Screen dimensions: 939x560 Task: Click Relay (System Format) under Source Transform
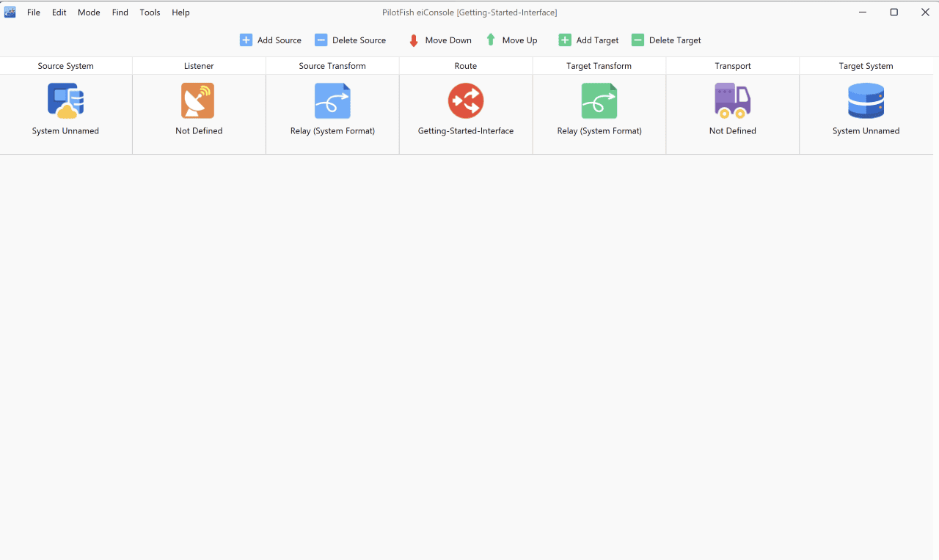point(332,131)
